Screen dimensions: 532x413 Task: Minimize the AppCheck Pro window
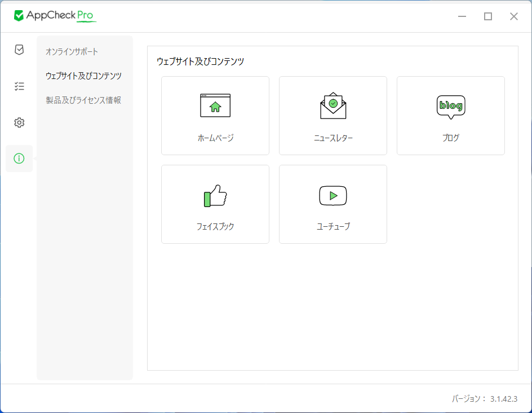click(462, 16)
